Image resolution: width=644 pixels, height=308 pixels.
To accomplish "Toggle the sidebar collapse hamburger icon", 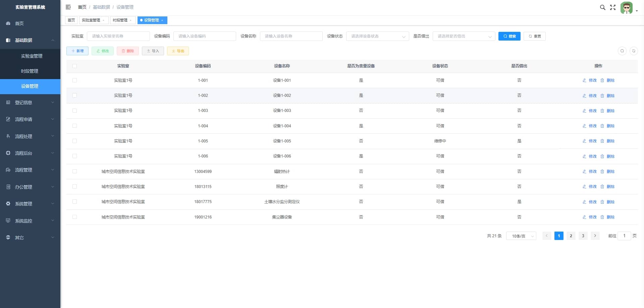I will click(68, 7).
